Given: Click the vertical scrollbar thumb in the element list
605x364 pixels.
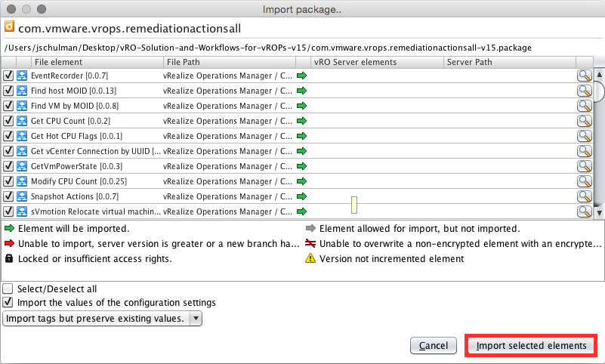Looking at the screenshot, I should (600, 91).
